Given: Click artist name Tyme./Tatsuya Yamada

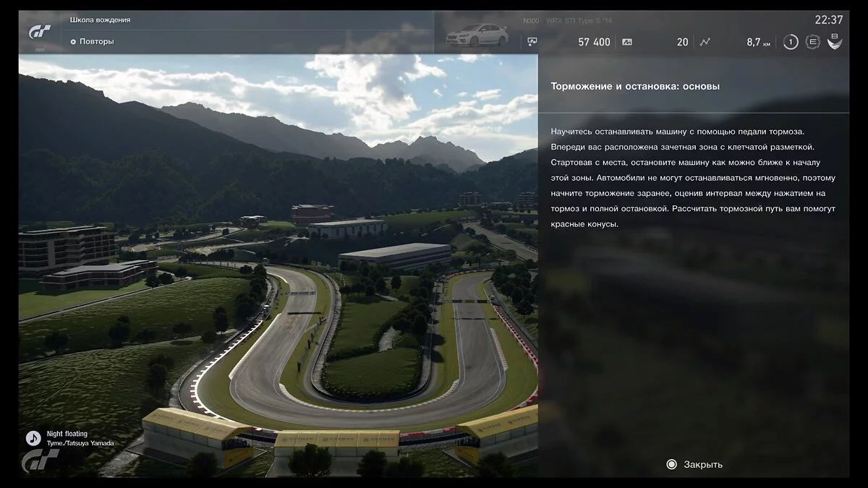Looking at the screenshot, I should tap(80, 443).
